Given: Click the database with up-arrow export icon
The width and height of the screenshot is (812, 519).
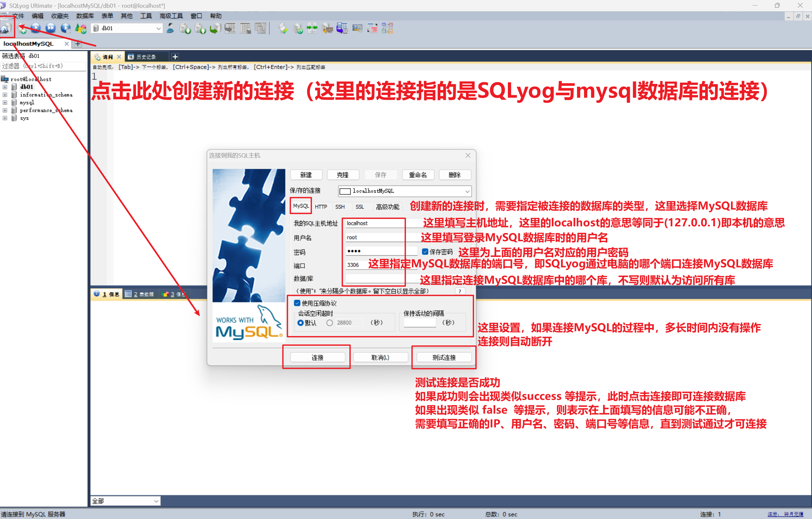Looking at the screenshot, I should (x=200, y=28).
